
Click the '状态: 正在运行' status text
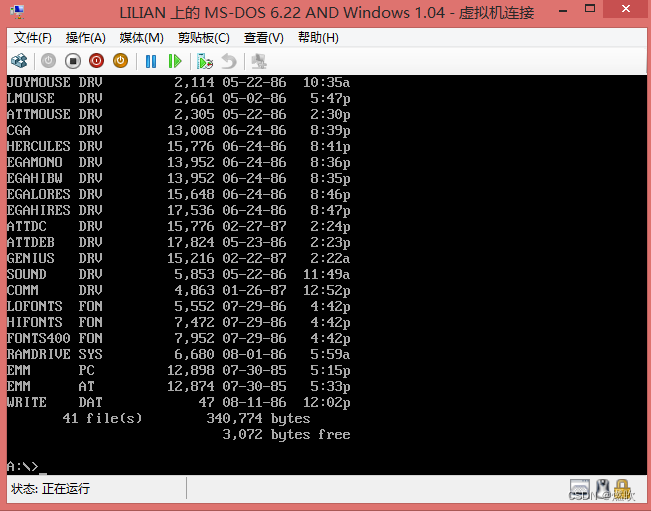coord(50,489)
